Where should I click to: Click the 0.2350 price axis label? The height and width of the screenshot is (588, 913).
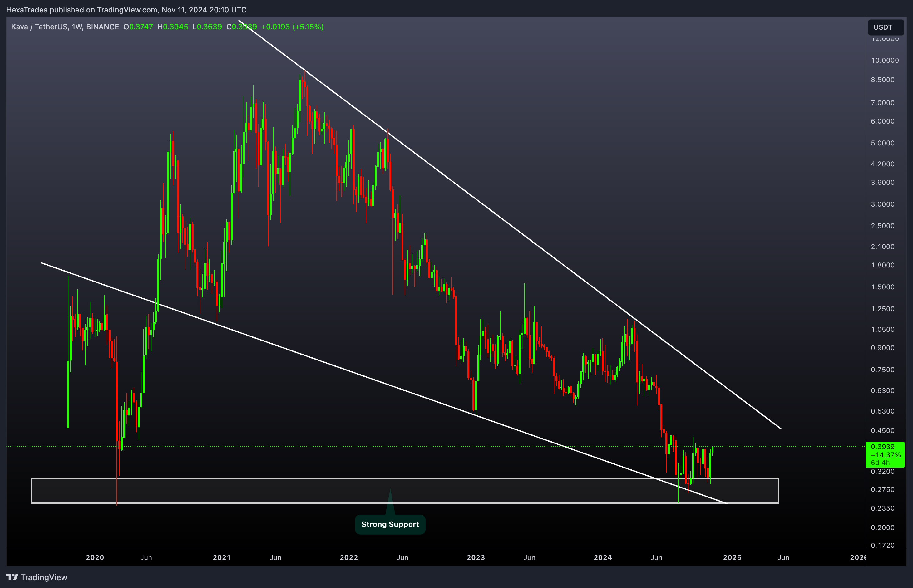882,508
